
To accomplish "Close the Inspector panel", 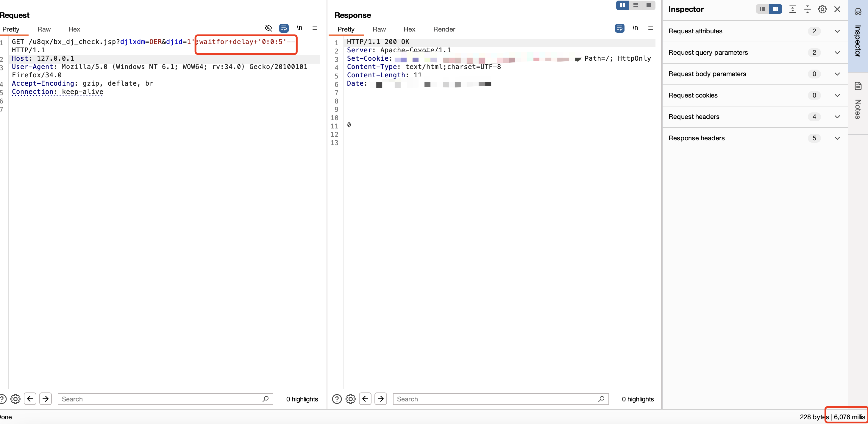I will coord(837,9).
